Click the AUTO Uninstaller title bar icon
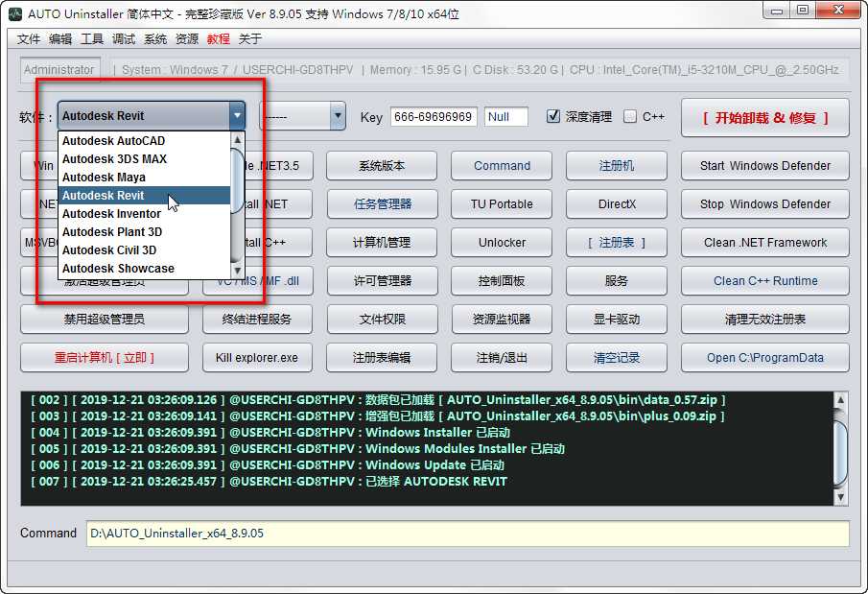 pos(16,13)
